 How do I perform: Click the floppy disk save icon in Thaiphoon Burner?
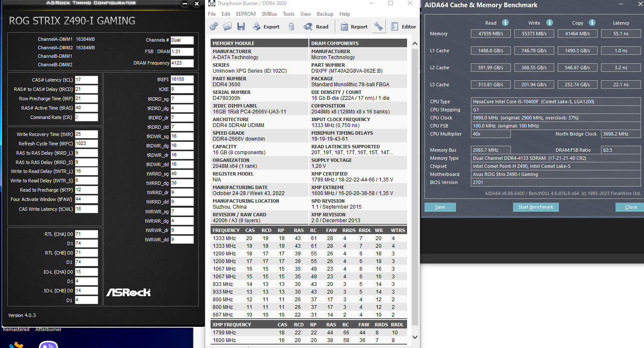tap(241, 27)
